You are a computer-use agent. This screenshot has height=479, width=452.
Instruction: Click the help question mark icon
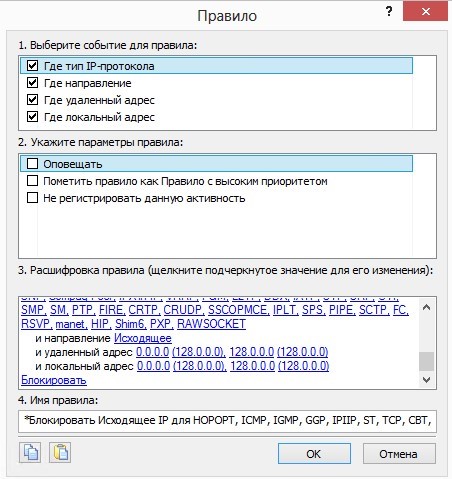coord(389,12)
